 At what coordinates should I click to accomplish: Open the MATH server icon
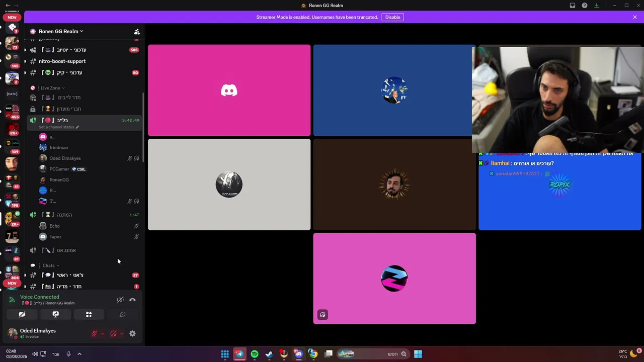point(12,94)
